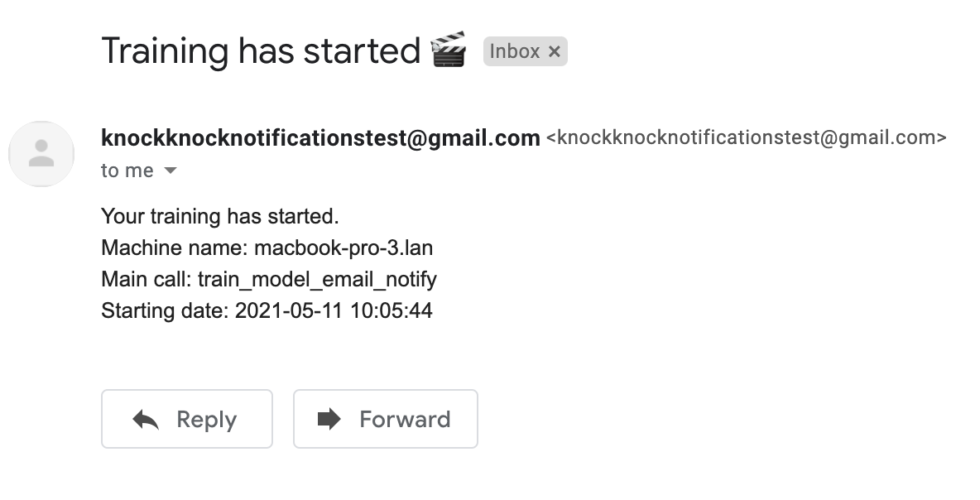Click the train_model_email_notify function name
The image size is (980, 500).
pyautogui.click(x=317, y=280)
